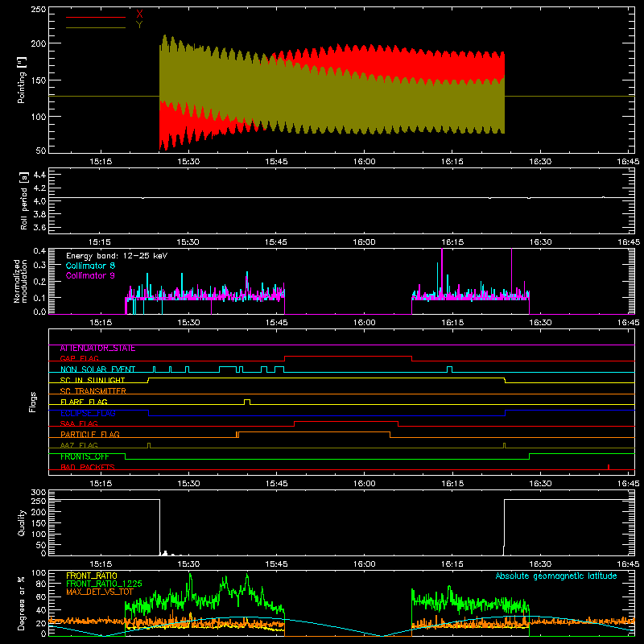Click the FRONT_RATIO_1225 legend label
Viewport: 644px width, 644px height.
click(x=104, y=584)
